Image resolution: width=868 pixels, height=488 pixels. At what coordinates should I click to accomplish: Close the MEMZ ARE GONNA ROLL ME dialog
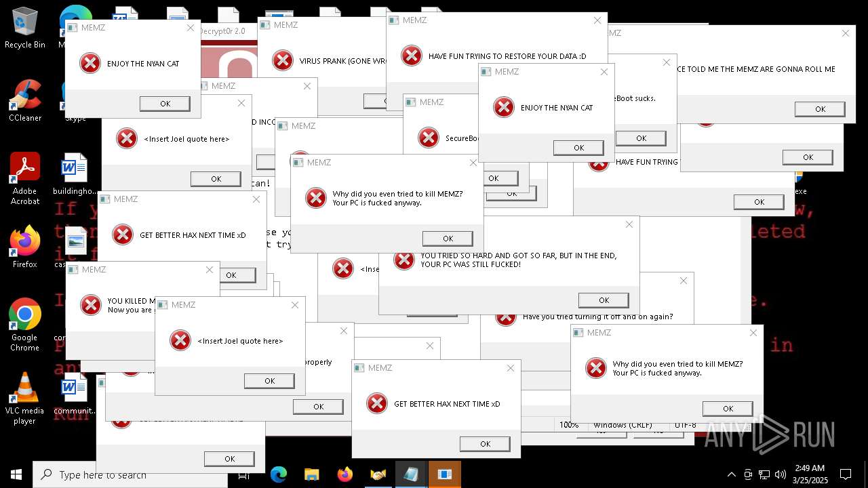point(846,33)
